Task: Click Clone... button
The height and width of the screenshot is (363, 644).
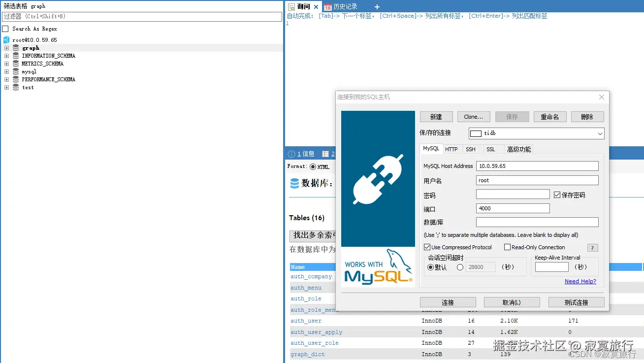Action: [474, 117]
